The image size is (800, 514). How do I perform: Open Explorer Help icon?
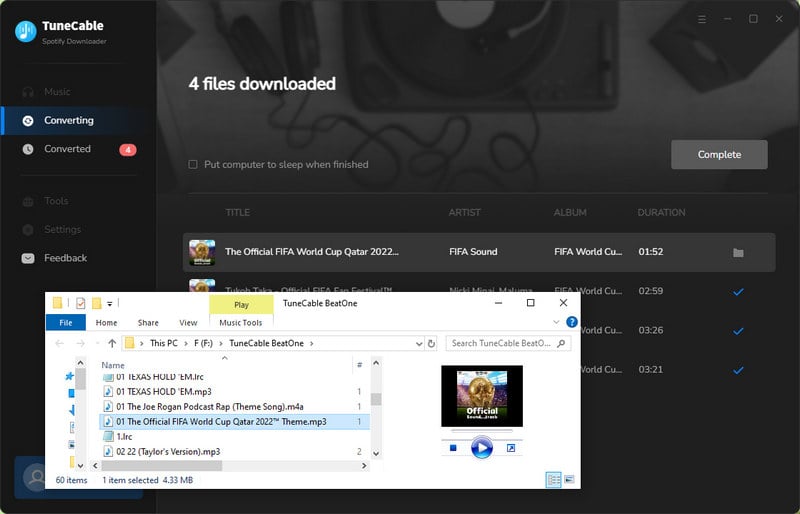pyautogui.click(x=572, y=322)
